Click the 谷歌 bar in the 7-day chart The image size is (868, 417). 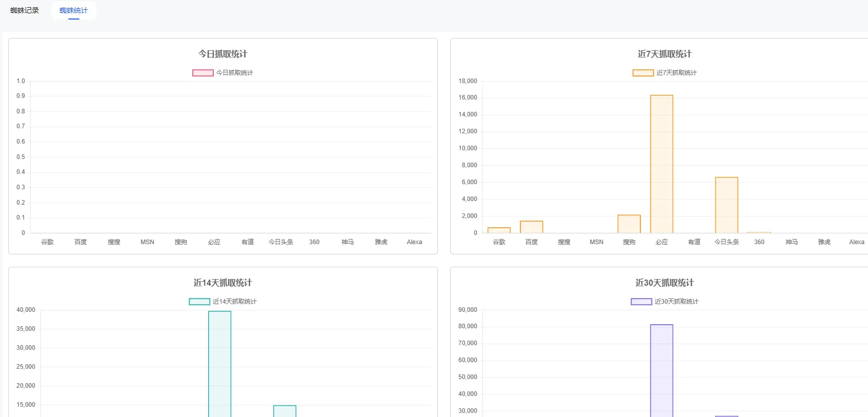point(499,230)
